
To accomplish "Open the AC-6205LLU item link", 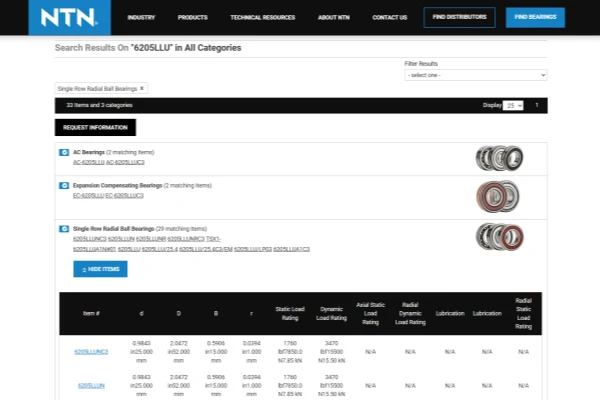I will [88, 162].
